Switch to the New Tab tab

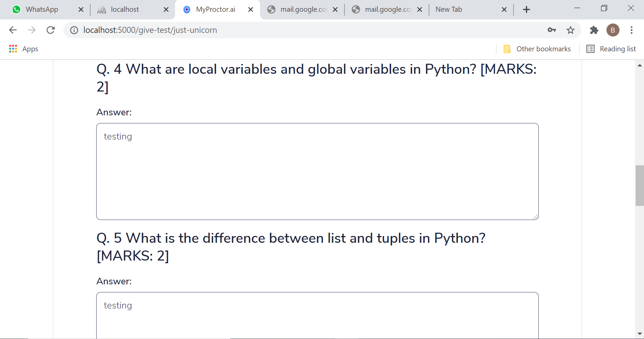point(449,10)
